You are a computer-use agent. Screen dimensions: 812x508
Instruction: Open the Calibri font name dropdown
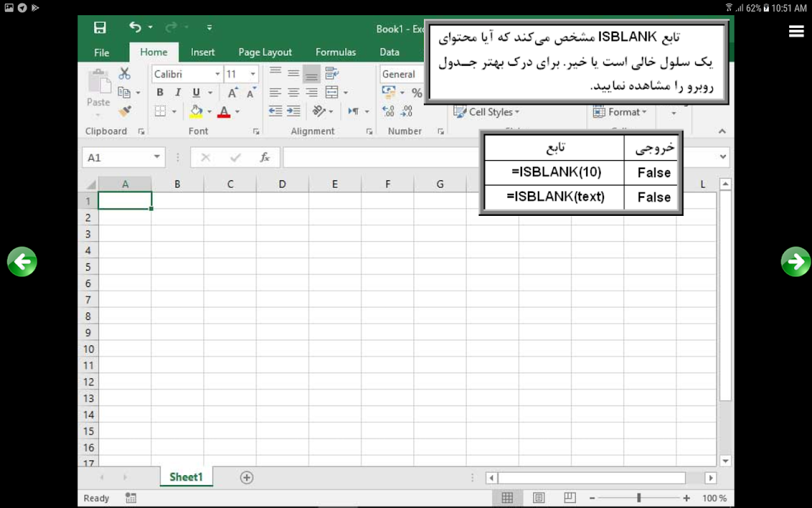(218, 74)
